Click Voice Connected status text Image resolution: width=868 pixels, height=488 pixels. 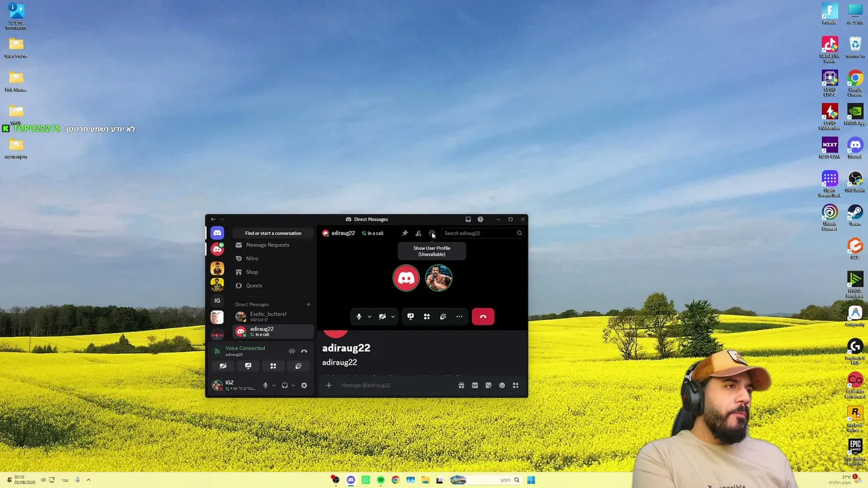pyautogui.click(x=245, y=348)
